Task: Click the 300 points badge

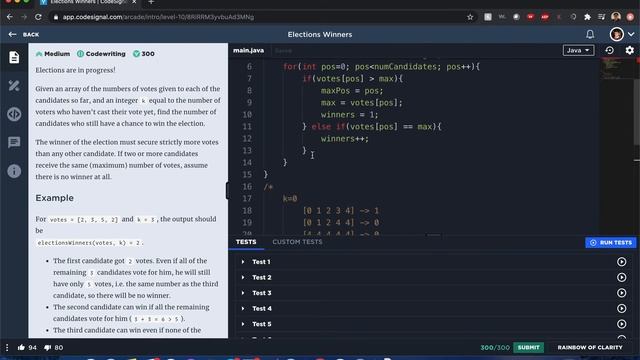Action: coord(144,54)
